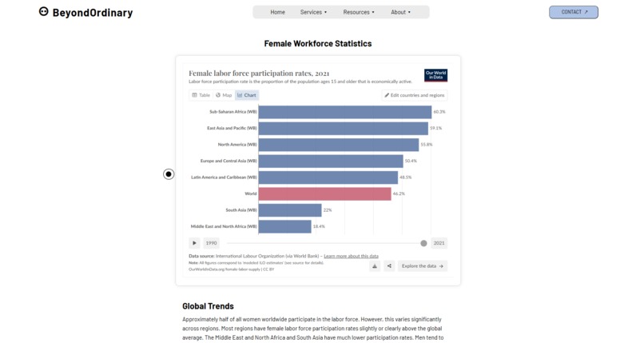This screenshot has width=644, height=343.
Task: Click the Explore the data button
Action: (x=423, y=266)
